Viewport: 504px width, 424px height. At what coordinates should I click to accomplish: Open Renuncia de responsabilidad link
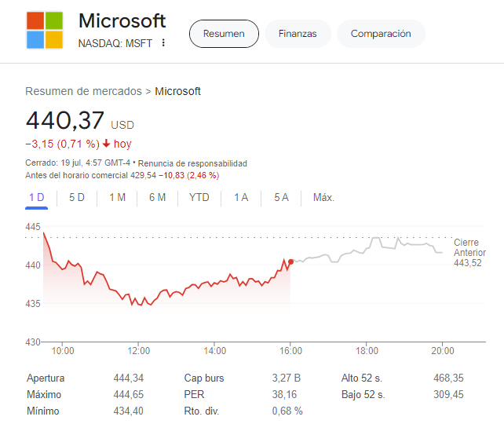tap(192, 163)
